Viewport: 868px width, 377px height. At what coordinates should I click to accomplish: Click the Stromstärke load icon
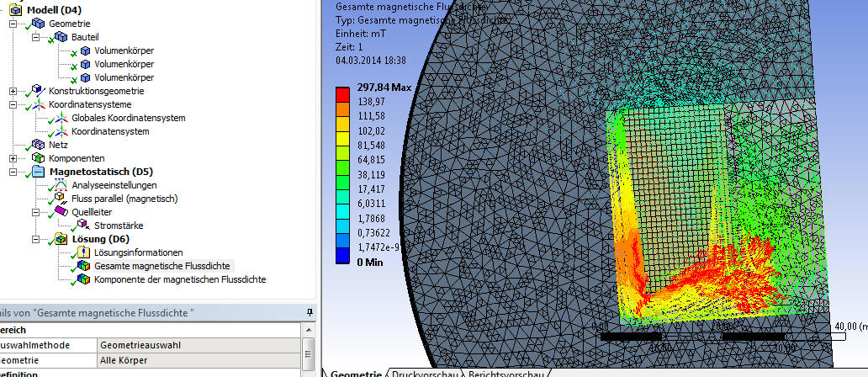[x=83, y=226]
